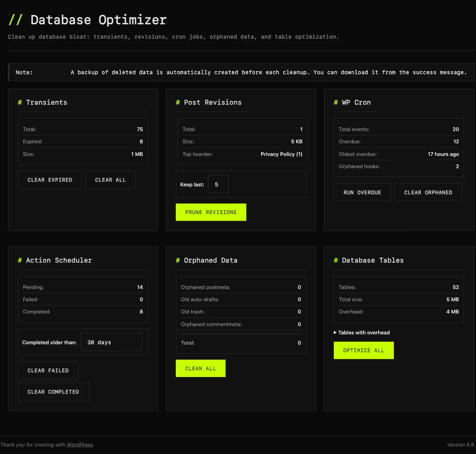Click the Transients panel heading
Image resolution: width=476 pixels, height=454 pixels.
coord(43,102)
